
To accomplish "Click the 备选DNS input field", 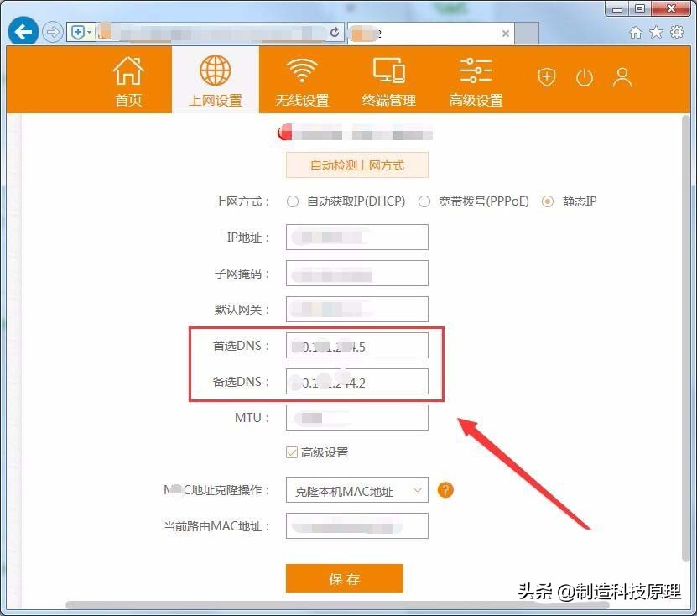I will click(x=357, y=381).
